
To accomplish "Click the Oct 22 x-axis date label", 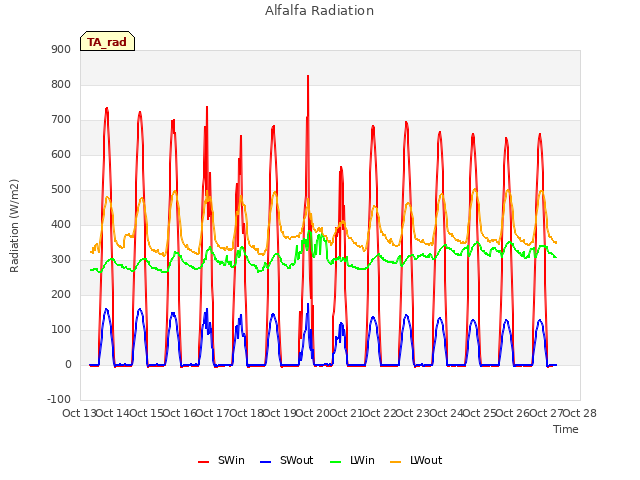I will coord(380,413).
